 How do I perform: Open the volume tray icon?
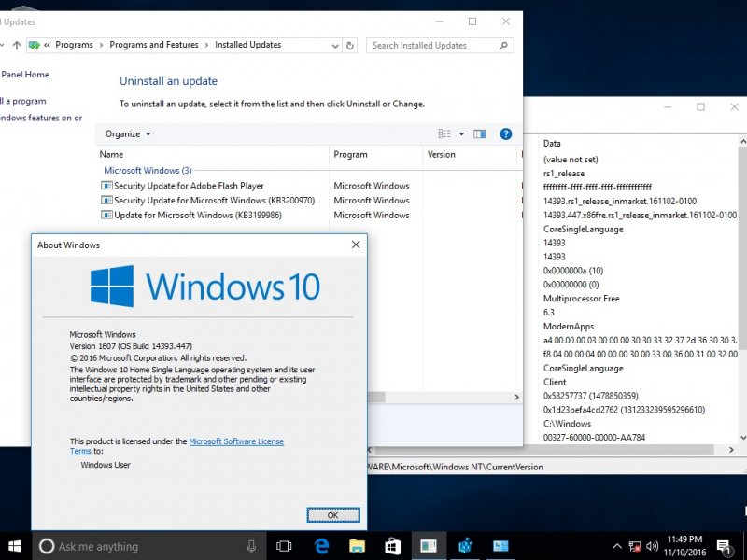pyautogui.click(x=652, y=546)
